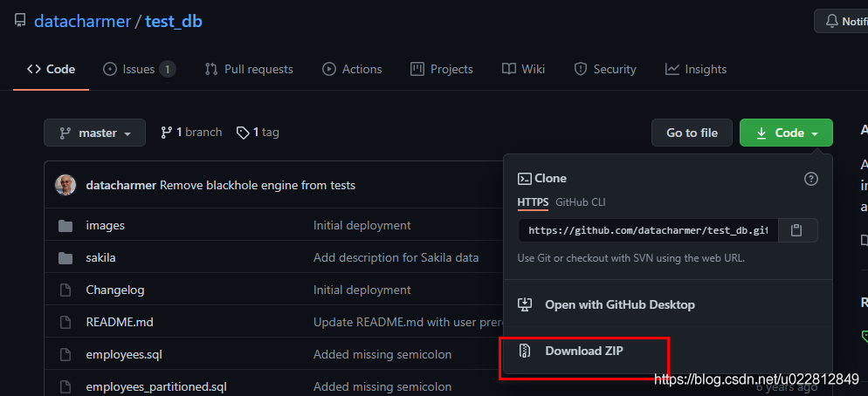
Task: Switch to the Issues tab
Action: pyautogui.click(x=140, y=69)
